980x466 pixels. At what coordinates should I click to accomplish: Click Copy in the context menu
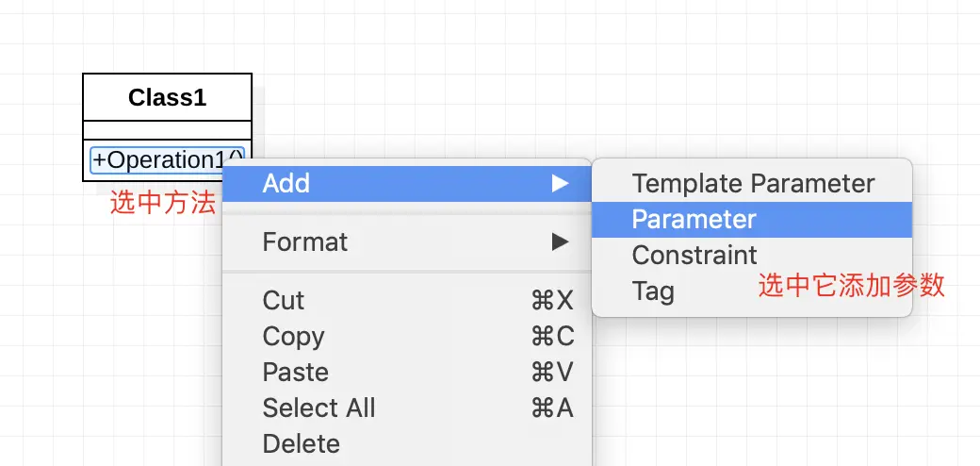point(293,336)
